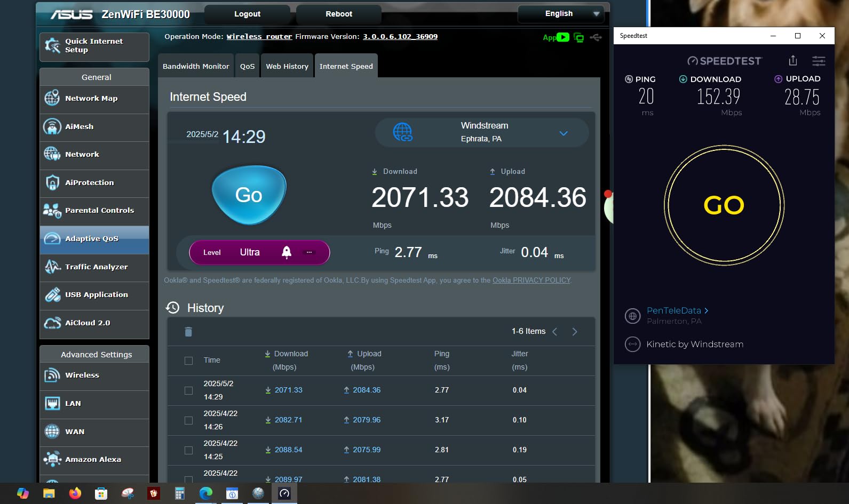Expand the Windstream server selector
This screenshot has height=504, width=849.
click(x=563, y=133)
